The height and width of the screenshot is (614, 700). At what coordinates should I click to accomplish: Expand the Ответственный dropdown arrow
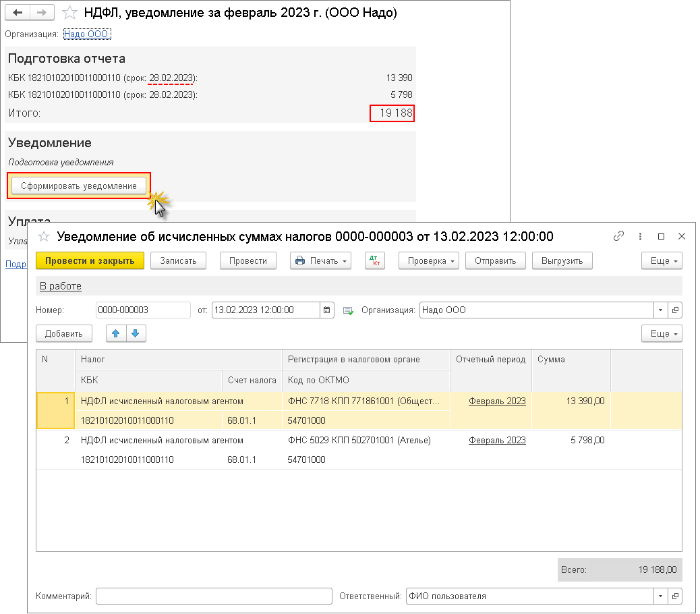click(x=660, y=596)
